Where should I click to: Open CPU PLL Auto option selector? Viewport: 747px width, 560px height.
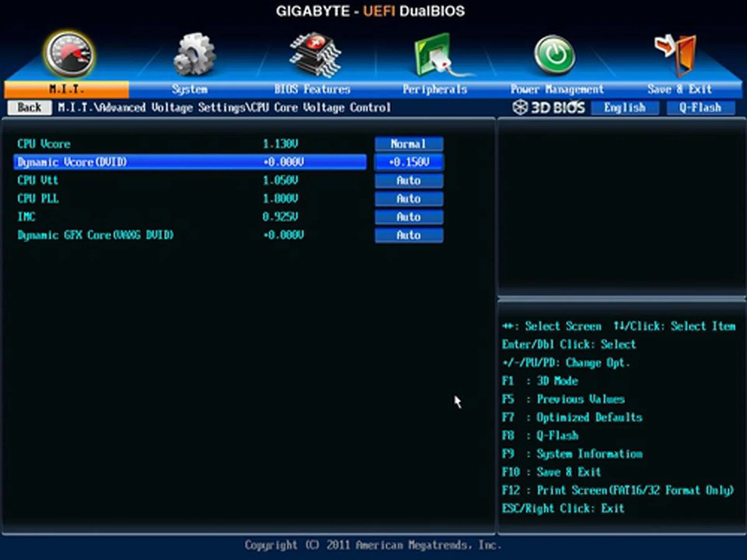coord(409,199)
